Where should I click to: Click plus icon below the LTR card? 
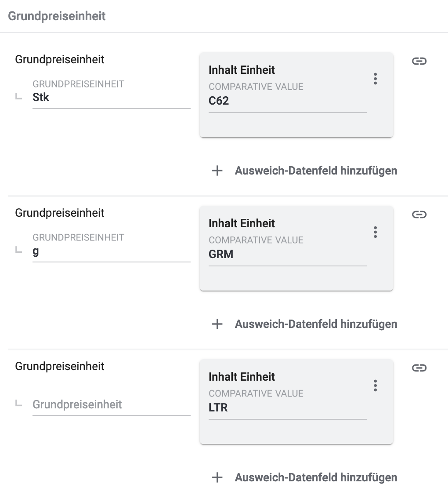point(217,477)
